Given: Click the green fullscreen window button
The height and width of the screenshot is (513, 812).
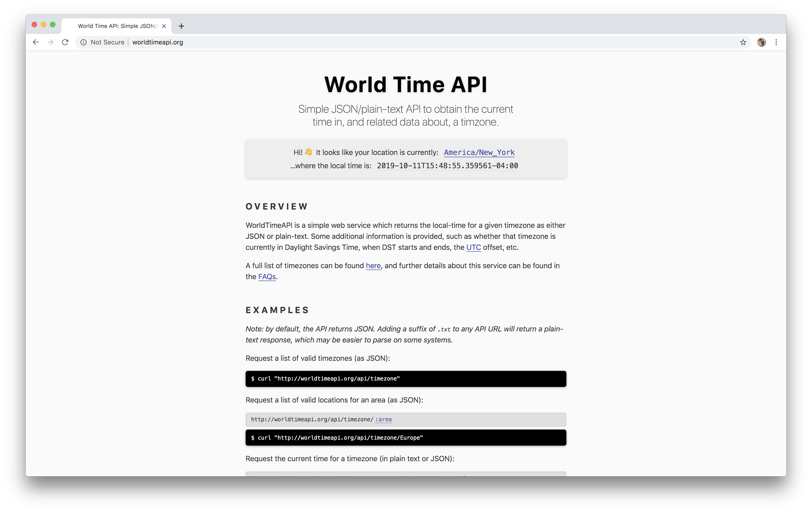Looking at the screenshot, I should (x=53, y=25).
